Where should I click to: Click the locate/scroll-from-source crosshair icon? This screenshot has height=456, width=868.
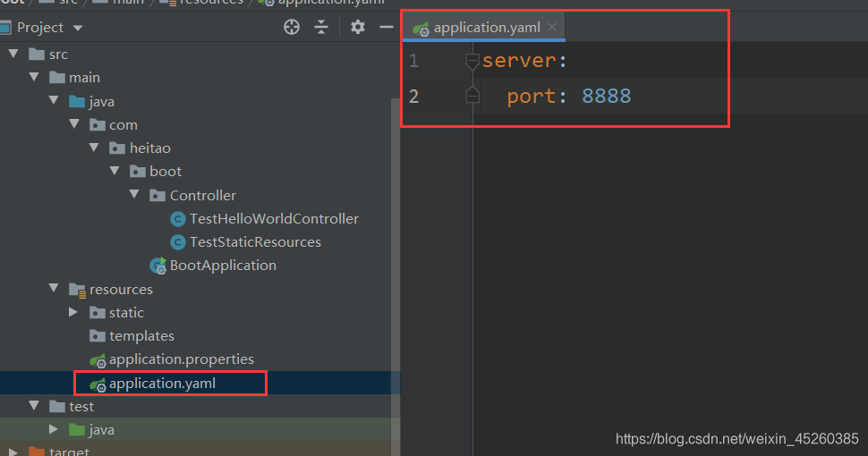click(291, 27)
